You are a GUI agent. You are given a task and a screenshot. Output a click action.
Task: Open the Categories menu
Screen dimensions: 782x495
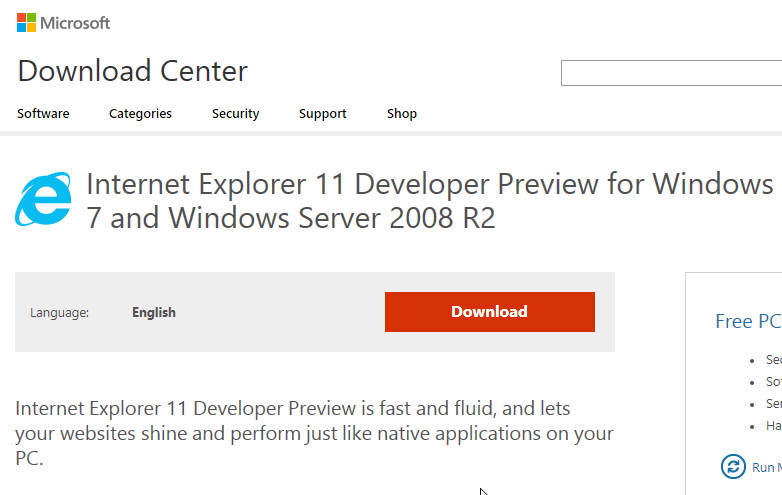click(x=140, y=114)
